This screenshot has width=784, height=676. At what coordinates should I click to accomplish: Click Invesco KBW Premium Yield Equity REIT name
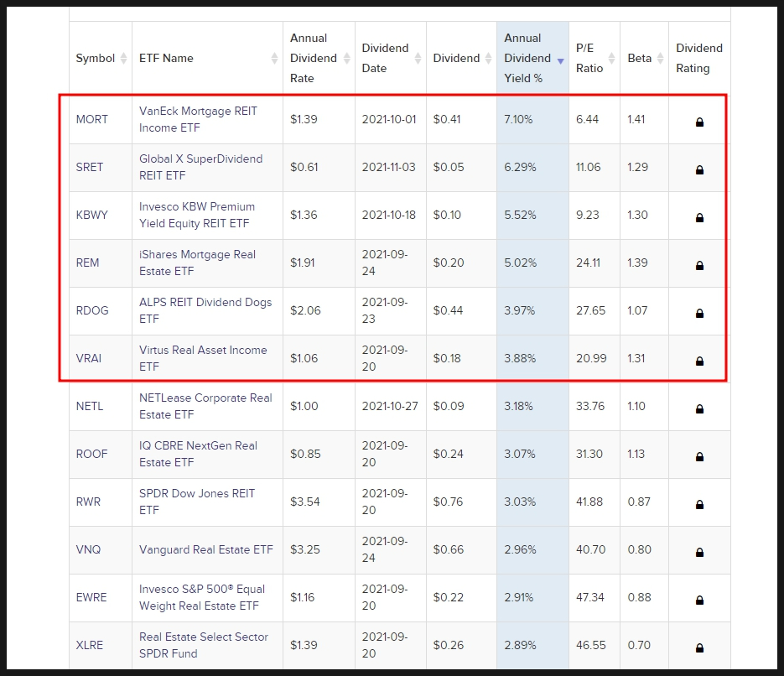[197, 215]
